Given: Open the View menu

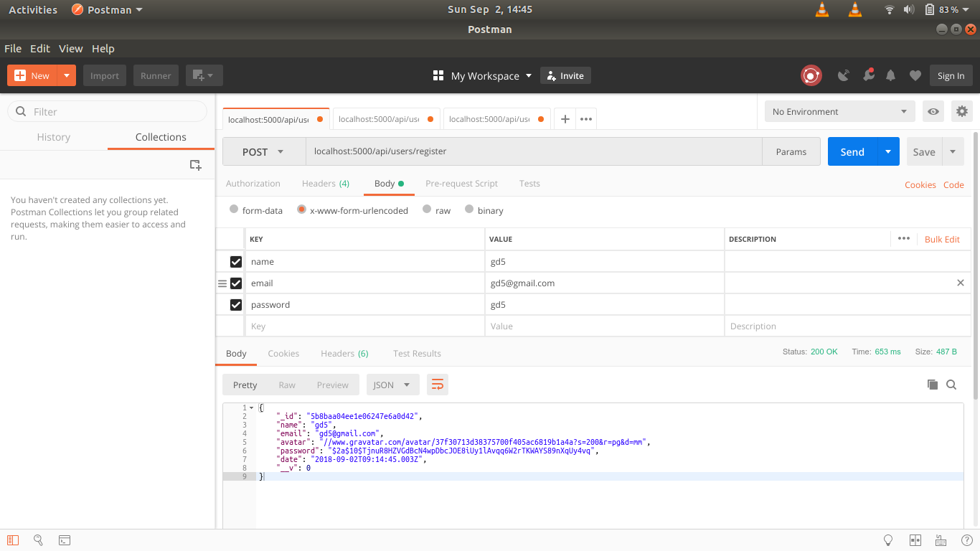Looking at the screenshot, I should pyautogui.click(x=70, y=48).
